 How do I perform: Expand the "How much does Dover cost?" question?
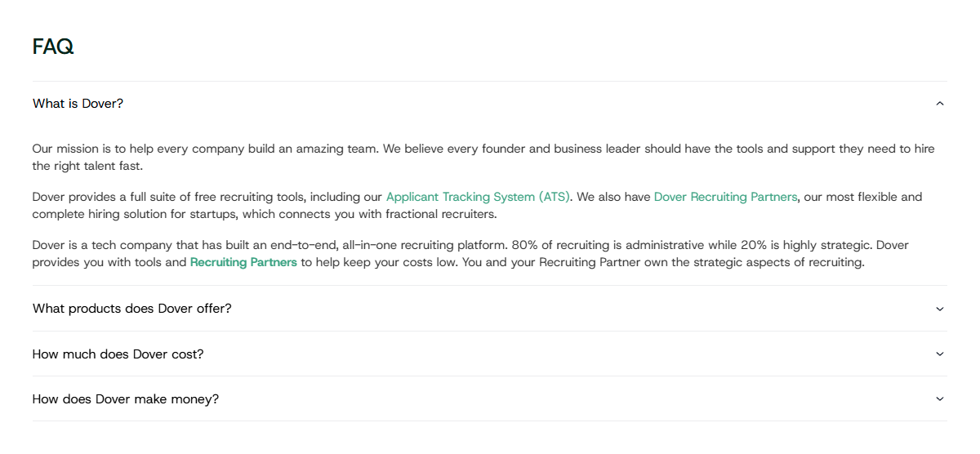click(x=118, y=354)
